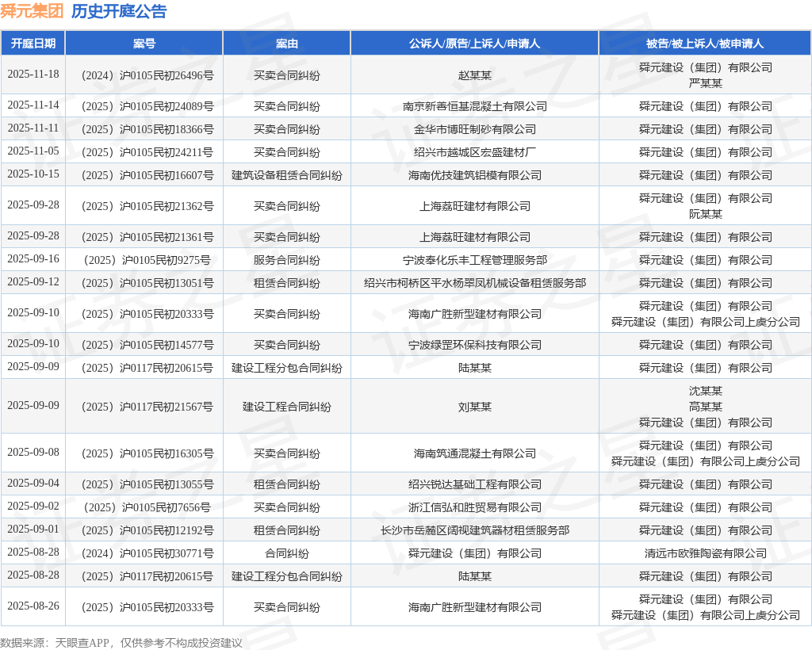This screenshot has width=812, height=650.
Task: Click case number 沪0117民初21567号
Action: click(x=167, y=407)
